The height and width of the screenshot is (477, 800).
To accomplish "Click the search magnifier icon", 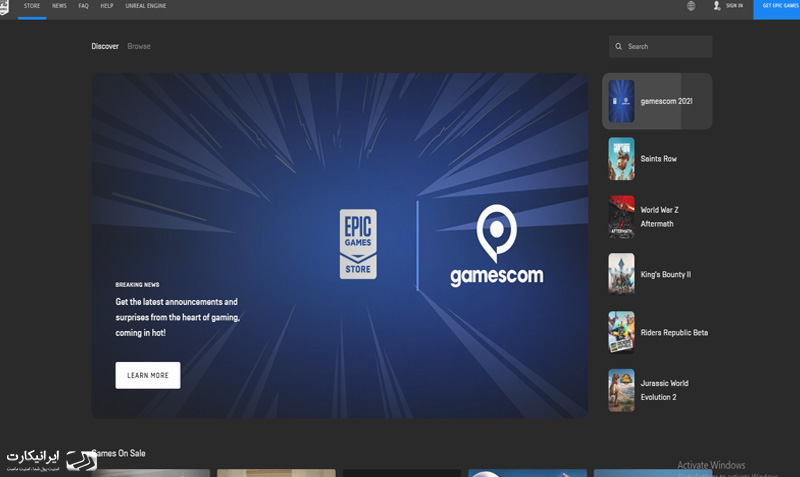I will pos(618,46).
